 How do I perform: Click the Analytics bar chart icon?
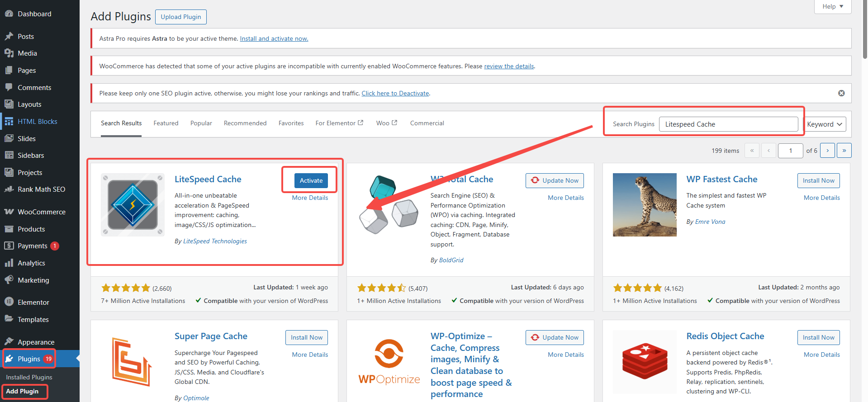point(9,263)
